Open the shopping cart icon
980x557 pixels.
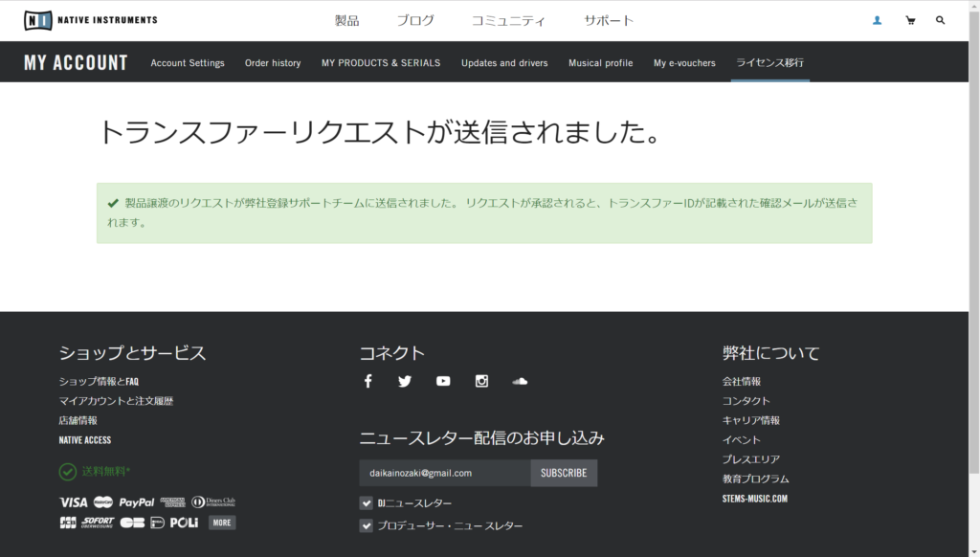(x=910, y=20)
